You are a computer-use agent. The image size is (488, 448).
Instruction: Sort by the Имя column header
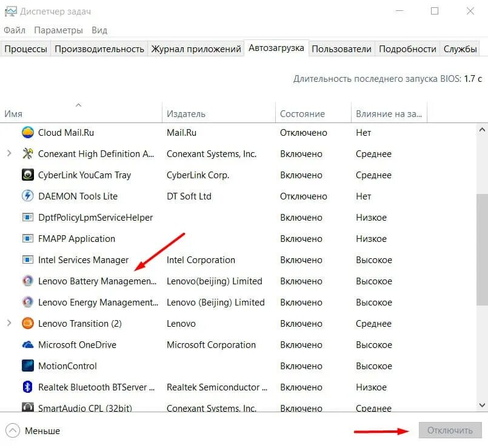point(81,112)
